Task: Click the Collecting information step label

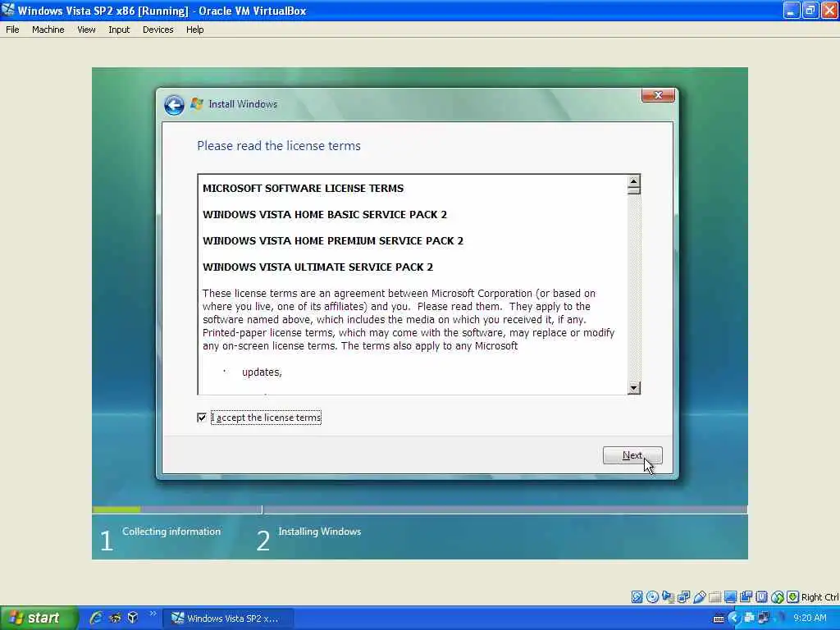Action: (x=171, y=532)
